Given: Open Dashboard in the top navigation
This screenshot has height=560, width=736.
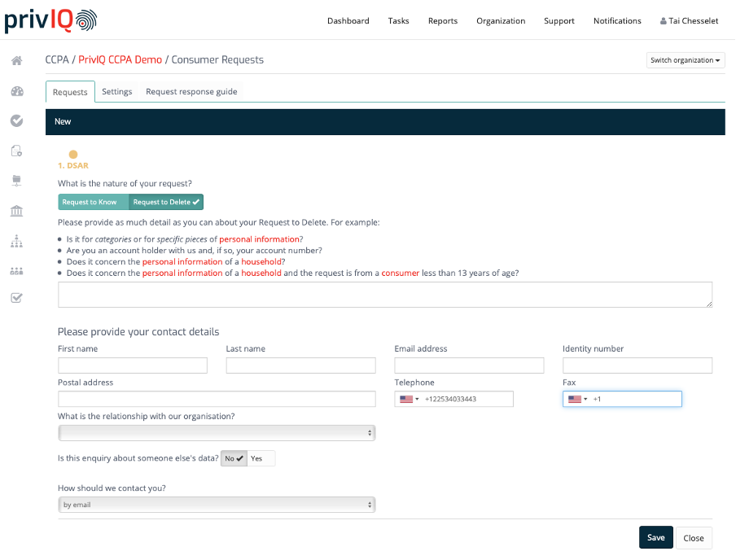Looking at the screenshot, I should click(348, 21).
